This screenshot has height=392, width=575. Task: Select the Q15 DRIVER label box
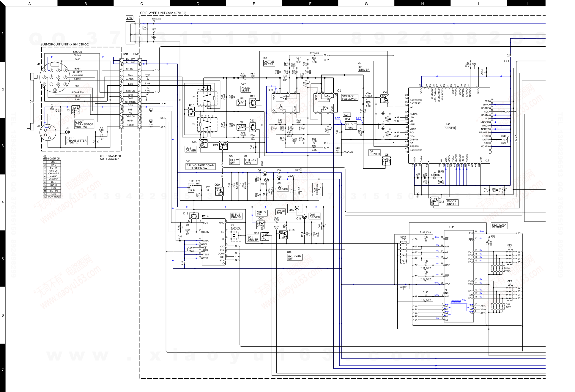point(315,216)
